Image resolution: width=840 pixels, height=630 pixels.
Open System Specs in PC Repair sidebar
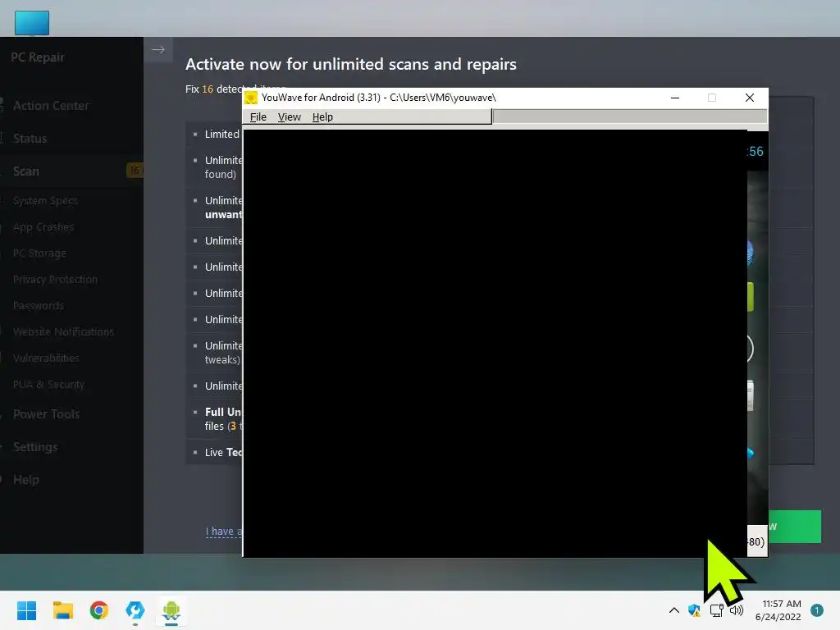46,200
